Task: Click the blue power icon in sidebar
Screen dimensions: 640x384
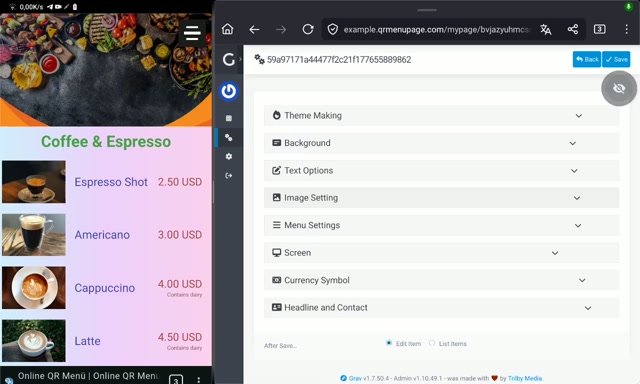Action: coord(229,91)
